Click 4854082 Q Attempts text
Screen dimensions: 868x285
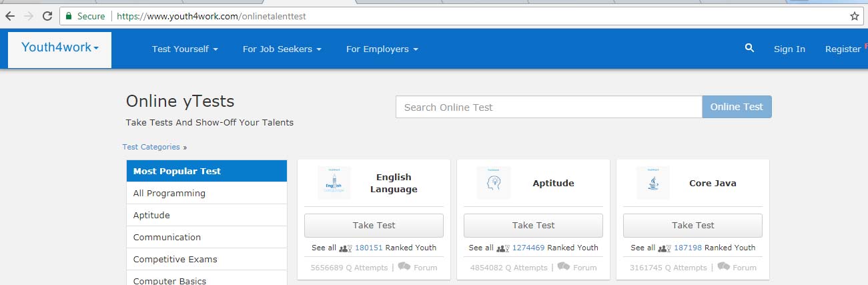click(x=508, y=268)
